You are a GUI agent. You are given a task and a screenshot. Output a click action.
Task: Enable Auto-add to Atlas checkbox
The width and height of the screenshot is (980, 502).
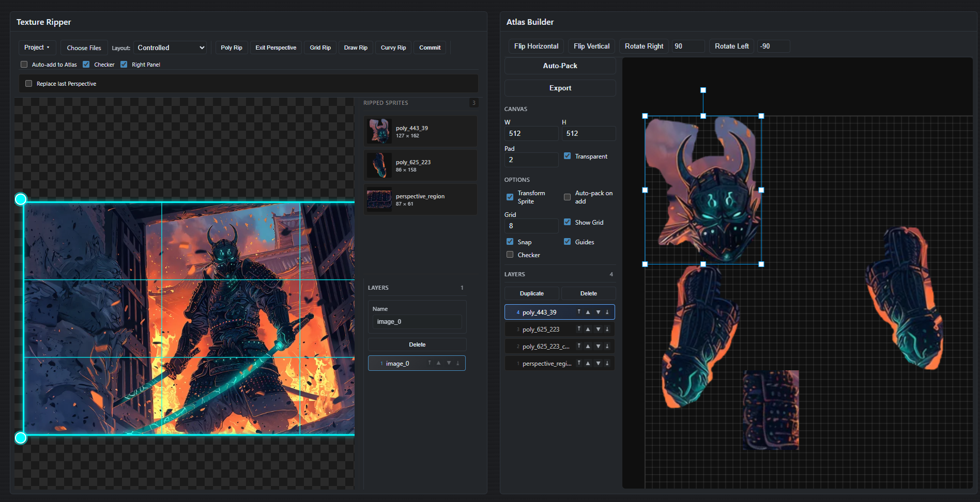[x=24, y=65]
